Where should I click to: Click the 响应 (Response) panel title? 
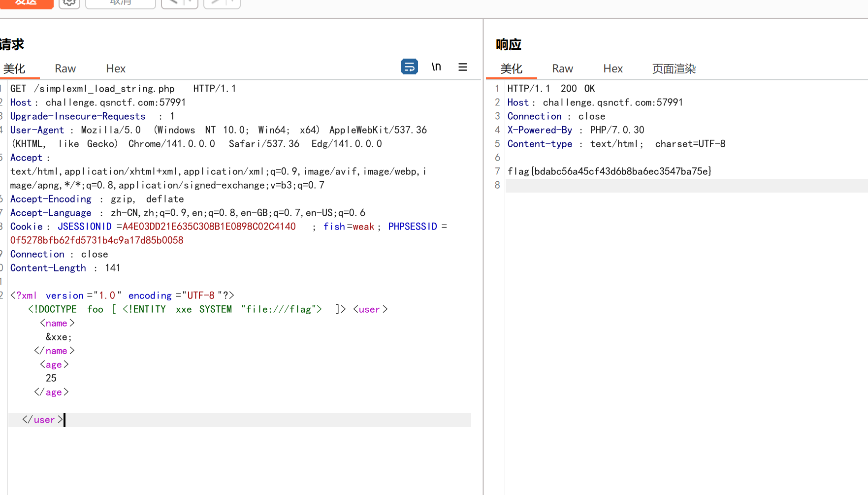coord(509,44)
